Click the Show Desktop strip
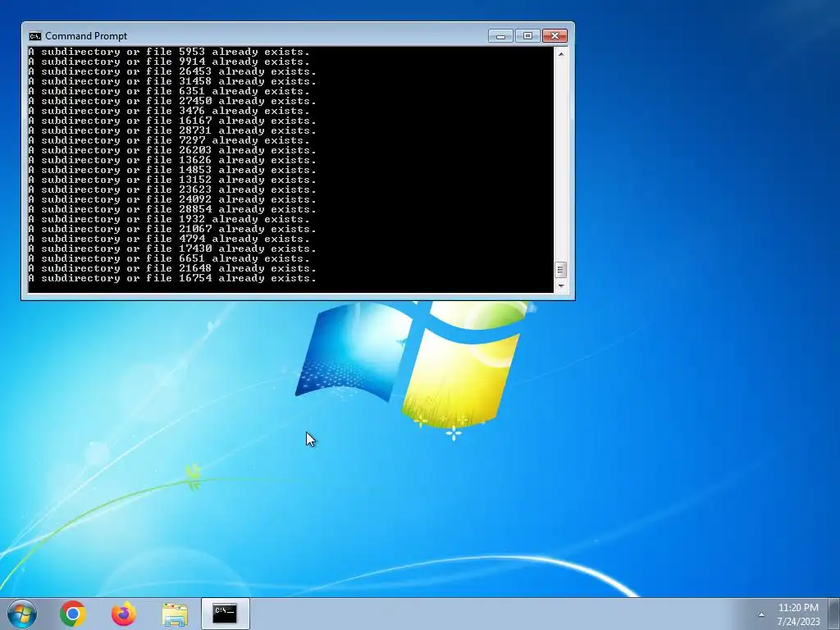The width and height of the screenshot is (840, 630). (x=834, y=614)
